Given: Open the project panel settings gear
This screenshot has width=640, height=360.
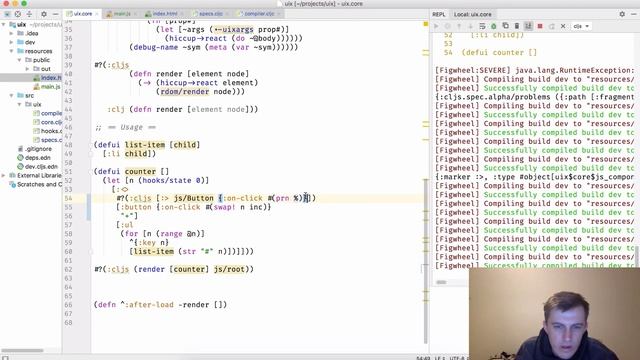Looking at the screenshot, I should click(x=44, y=14).
